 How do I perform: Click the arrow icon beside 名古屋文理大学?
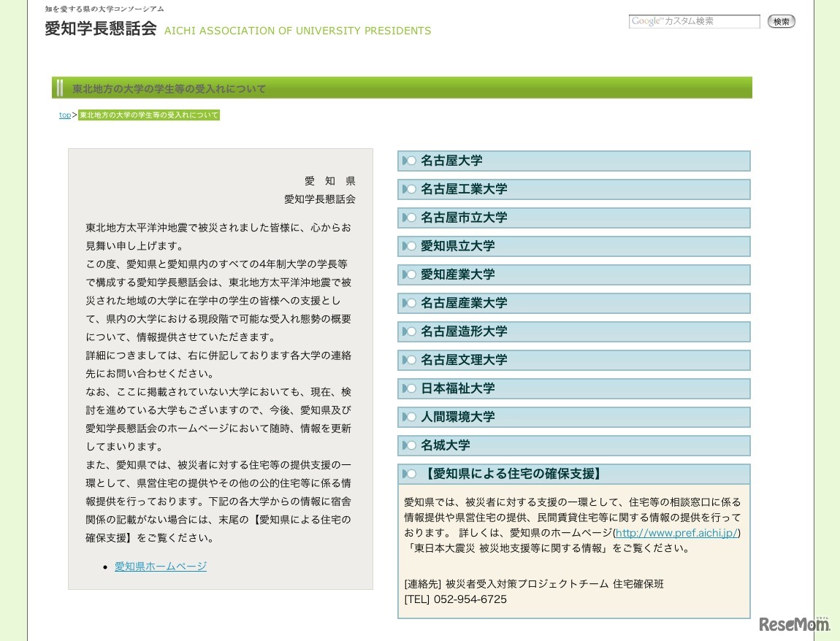(410, 360)
